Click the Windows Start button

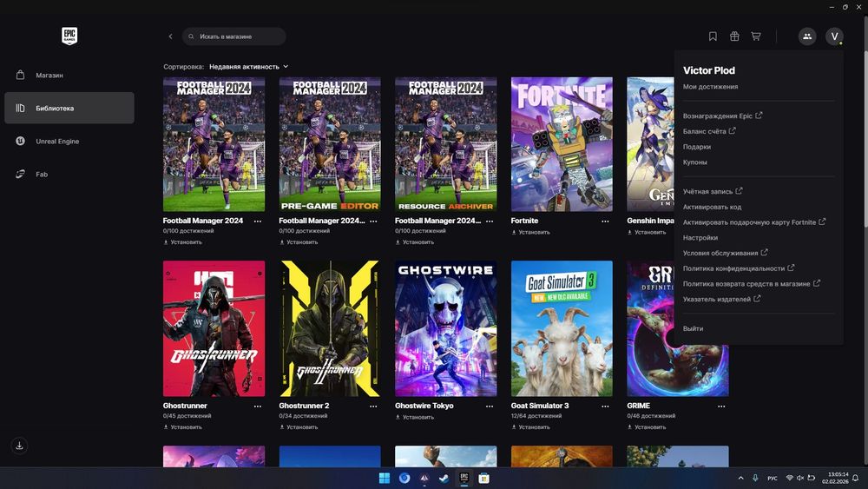385,478
